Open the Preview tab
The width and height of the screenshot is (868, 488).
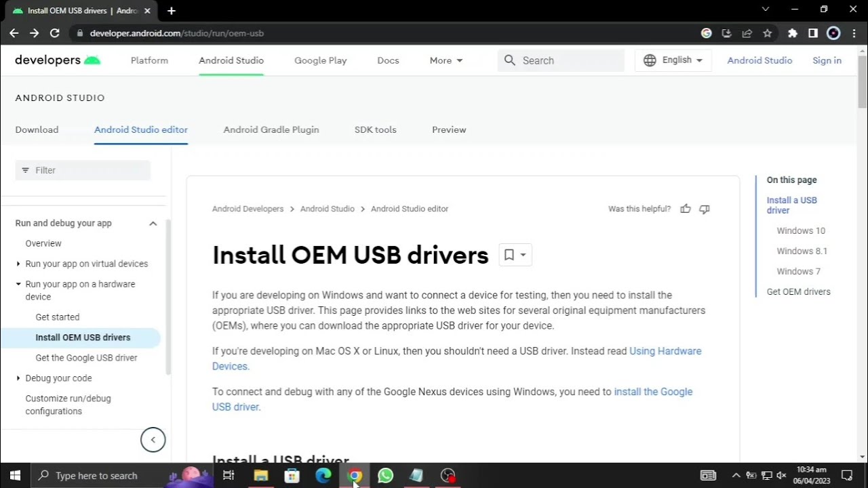(449, 129)
